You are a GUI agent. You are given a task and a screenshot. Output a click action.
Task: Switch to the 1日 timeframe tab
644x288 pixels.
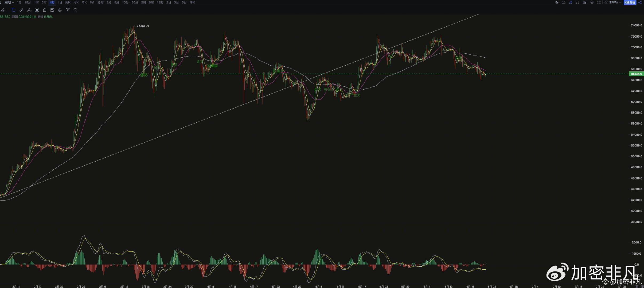point(60,2)
